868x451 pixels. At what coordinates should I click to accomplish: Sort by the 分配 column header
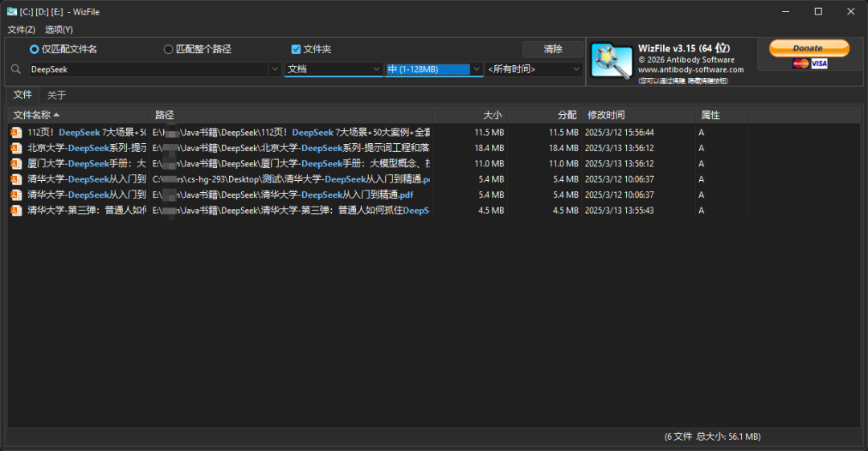[545, 115]
